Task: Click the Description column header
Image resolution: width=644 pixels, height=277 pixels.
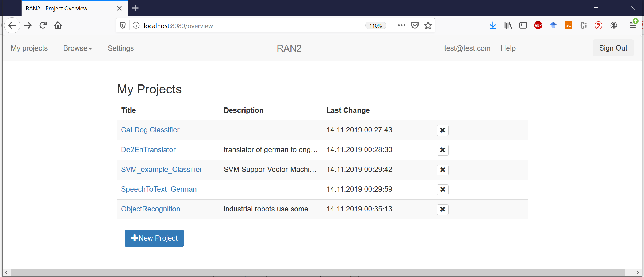Action: 243,110
